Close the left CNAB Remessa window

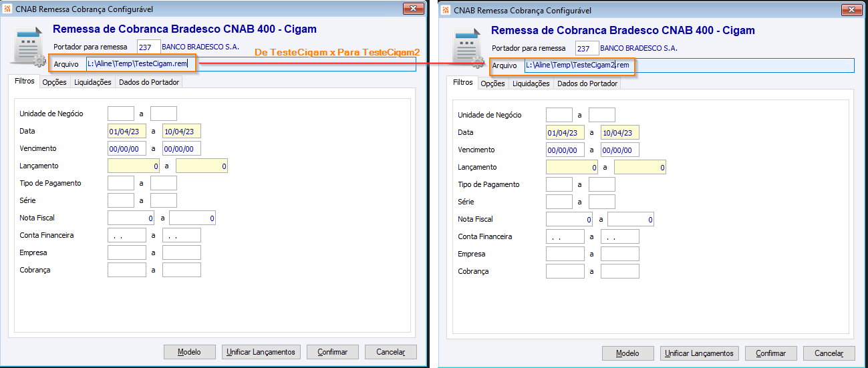tap(413, 9)
